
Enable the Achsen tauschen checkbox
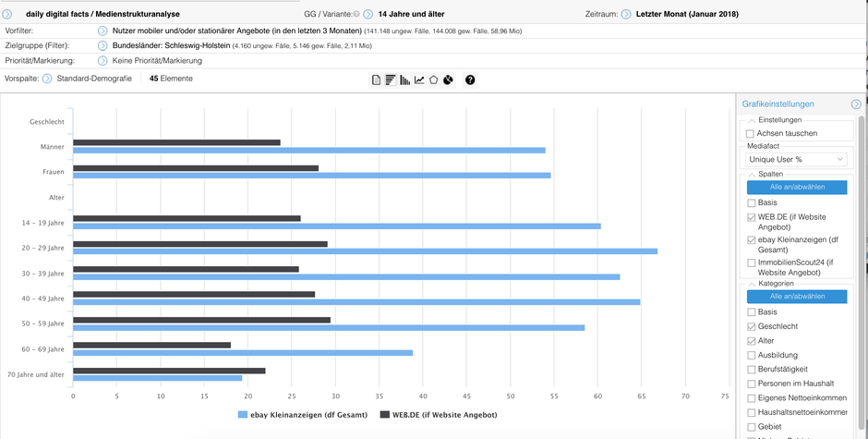(750, 134)
